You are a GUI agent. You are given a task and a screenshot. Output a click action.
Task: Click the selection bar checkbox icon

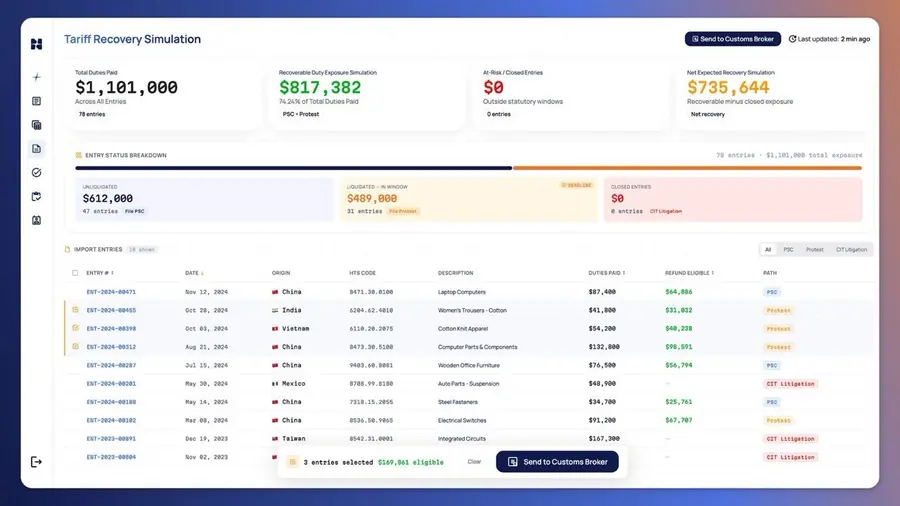292,462
